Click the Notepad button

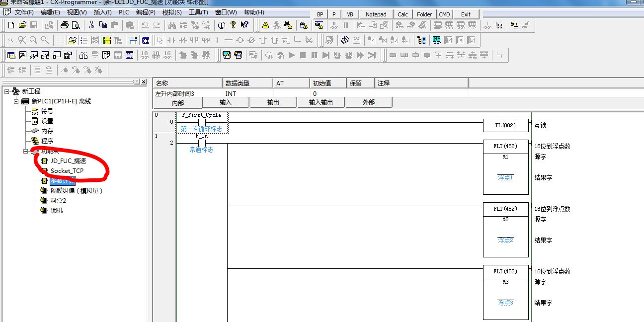[x=376, y=14]
